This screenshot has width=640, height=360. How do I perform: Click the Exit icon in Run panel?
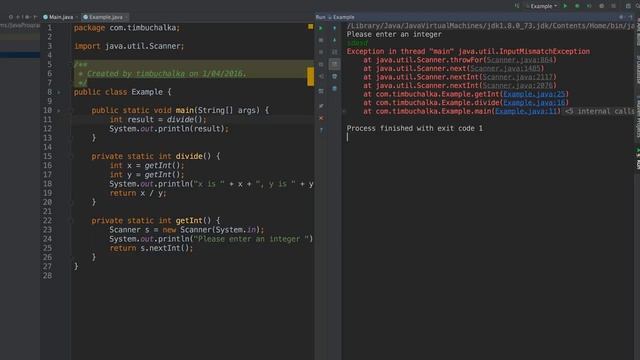[321, 76]
